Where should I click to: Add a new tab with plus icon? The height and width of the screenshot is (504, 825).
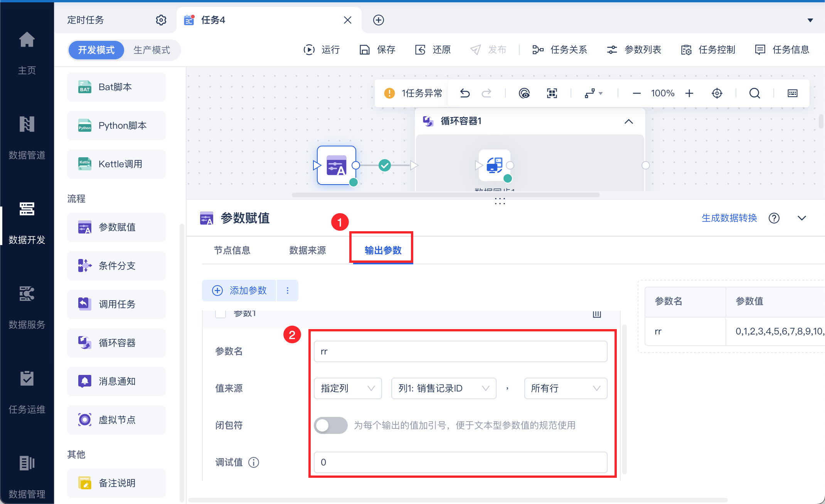(x=379, y=20)
